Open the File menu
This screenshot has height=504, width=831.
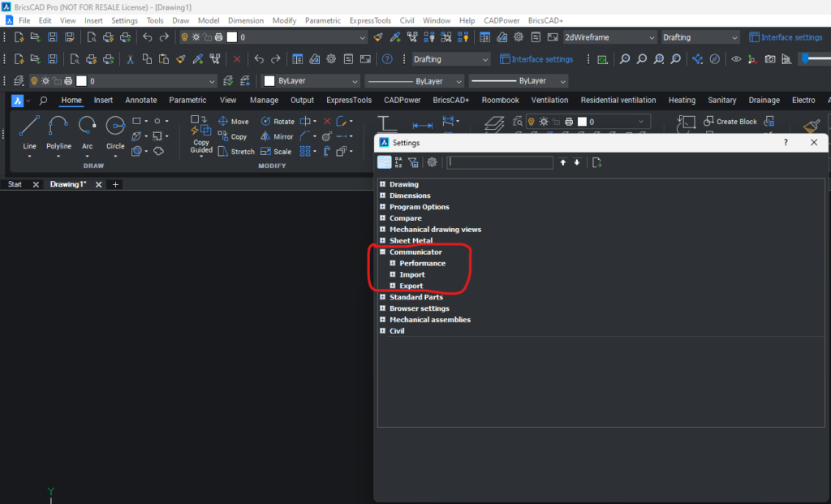coord(24,20)
